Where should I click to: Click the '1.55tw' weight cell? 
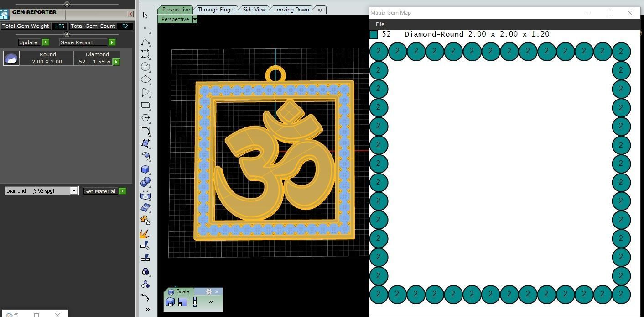101,62
